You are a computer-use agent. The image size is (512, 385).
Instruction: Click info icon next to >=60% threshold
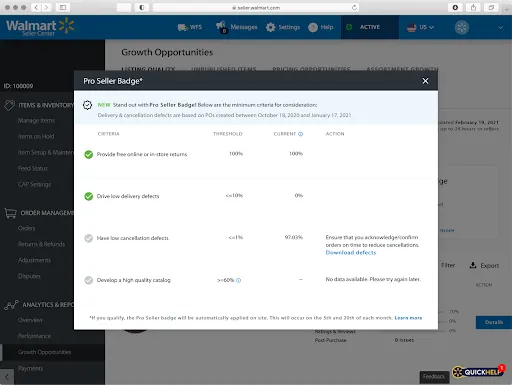238,280
